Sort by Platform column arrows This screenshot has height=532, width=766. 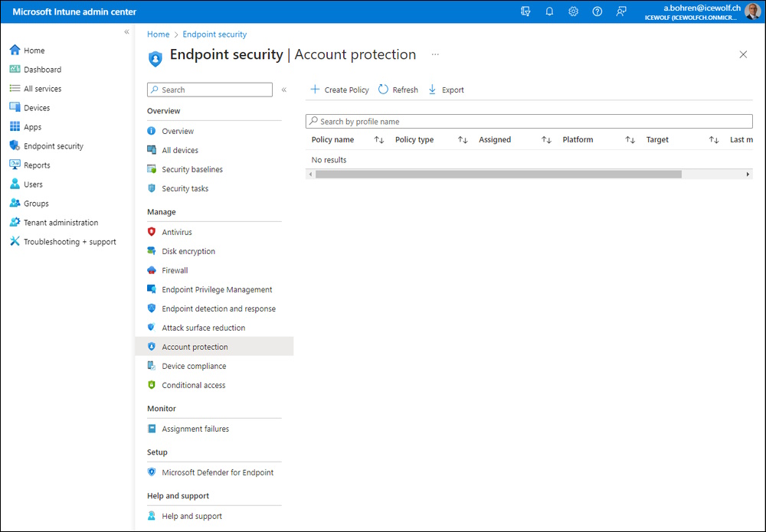pyautogui.click(x=630, y=140)
